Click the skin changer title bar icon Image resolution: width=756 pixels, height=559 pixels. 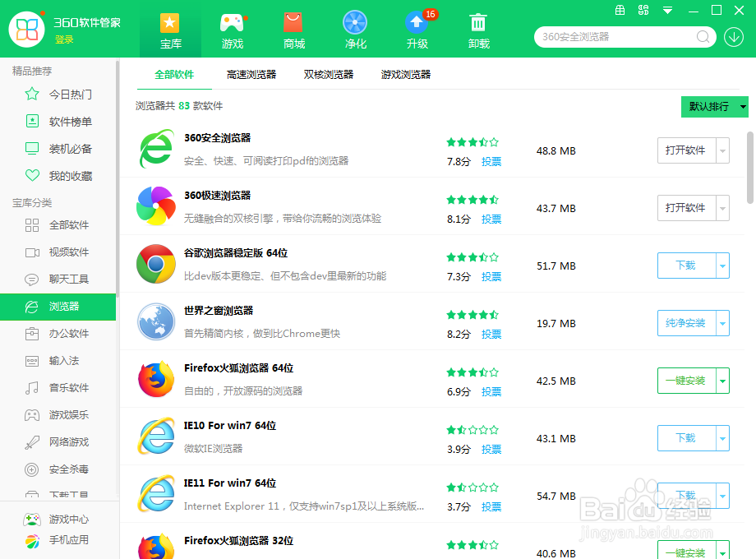[x=643, y=10]
